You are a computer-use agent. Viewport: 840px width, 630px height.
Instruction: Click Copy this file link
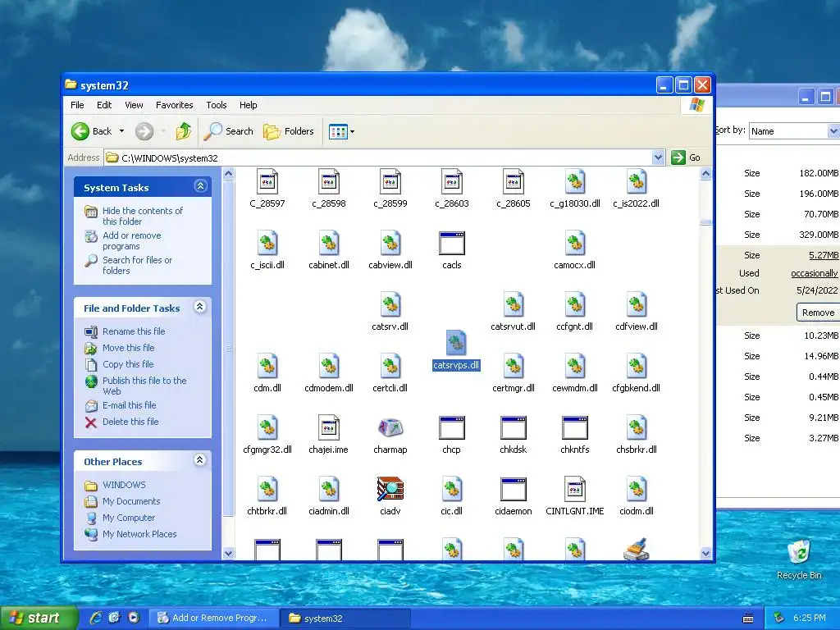click(128, 363)
